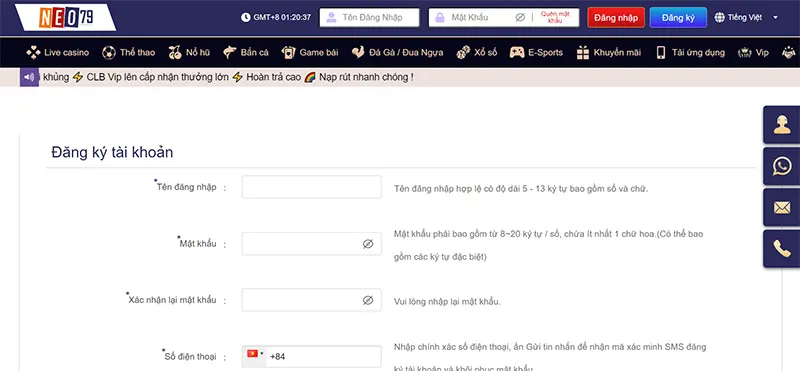The image size is (800, 371).
Task: Click the cherries Nổ hũ icon
Action: 175,53
